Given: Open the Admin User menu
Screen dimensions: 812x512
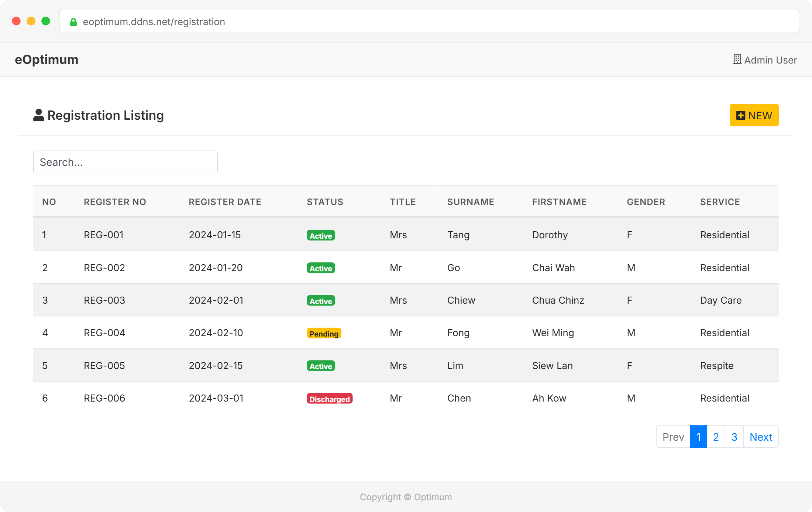Looking at the screenshot, I should click(770, 60).
